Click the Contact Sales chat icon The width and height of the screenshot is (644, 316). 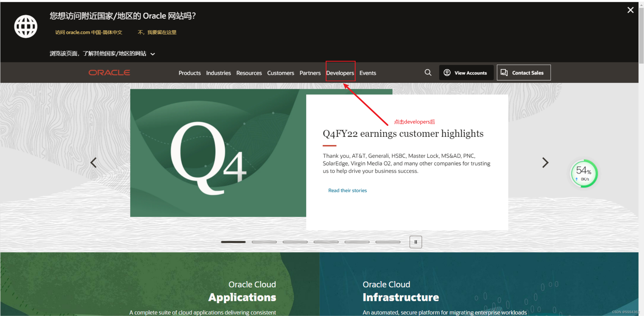pyautogui.click(x=504, y=73)
